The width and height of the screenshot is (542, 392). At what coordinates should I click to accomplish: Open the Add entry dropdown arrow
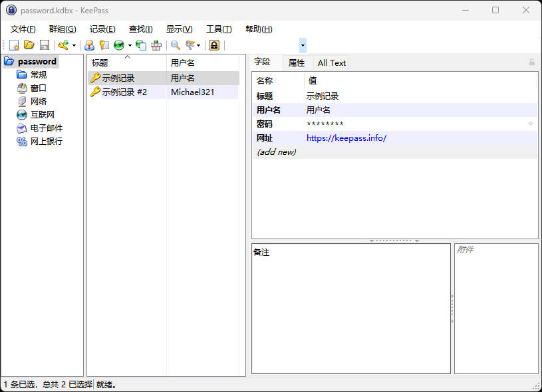[74, 46]
